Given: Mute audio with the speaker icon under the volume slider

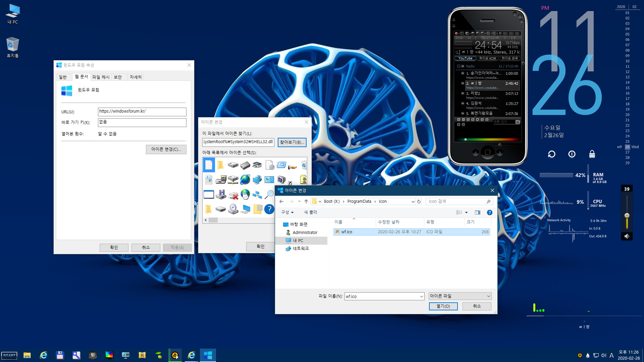Looking at the screenshot, I should 627,236.
